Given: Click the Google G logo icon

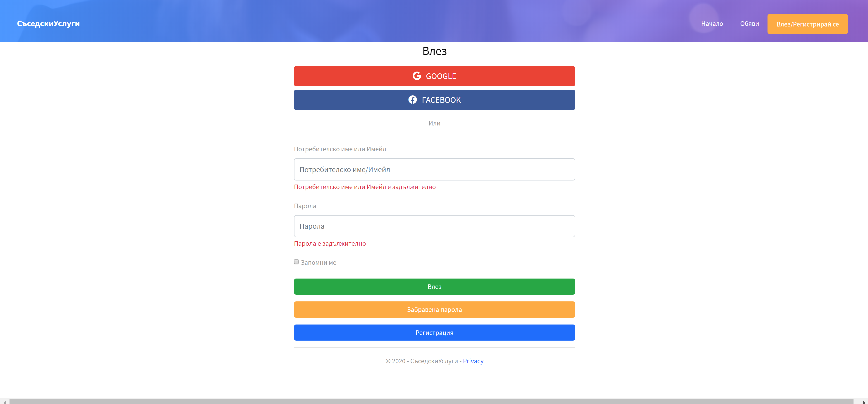Looking at the screenshot, I should click(416, 76).
